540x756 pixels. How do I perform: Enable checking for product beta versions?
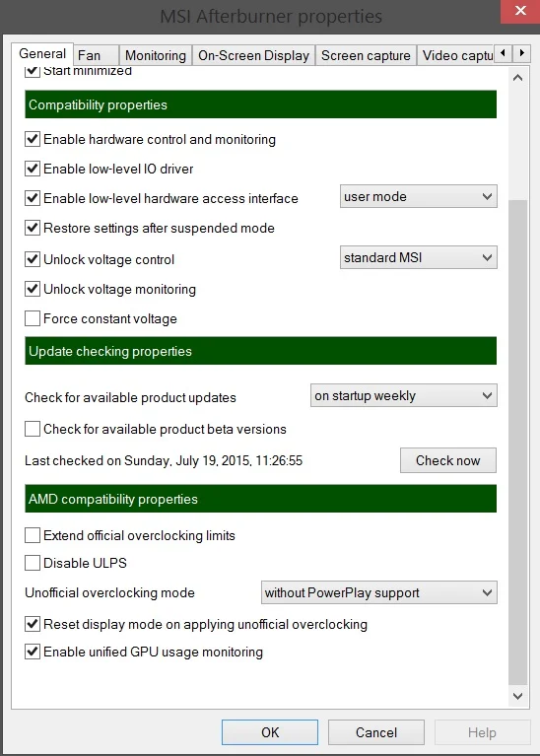[33, 429]
